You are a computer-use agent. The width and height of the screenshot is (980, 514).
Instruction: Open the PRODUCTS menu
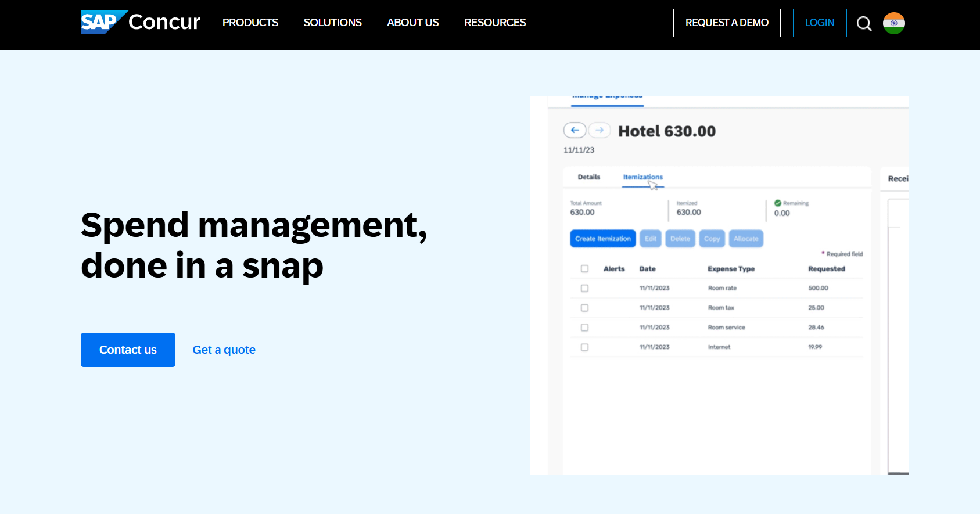click(250, 23)
